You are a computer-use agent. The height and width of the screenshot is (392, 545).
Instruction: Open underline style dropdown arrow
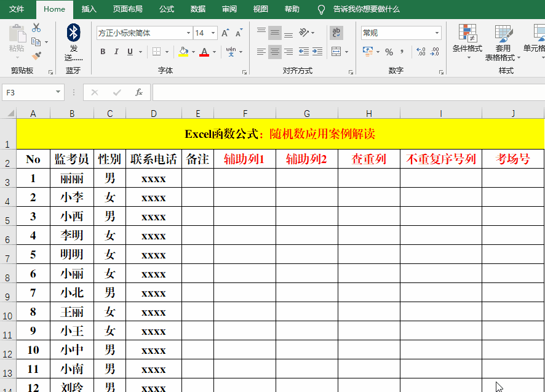[140, 52]
